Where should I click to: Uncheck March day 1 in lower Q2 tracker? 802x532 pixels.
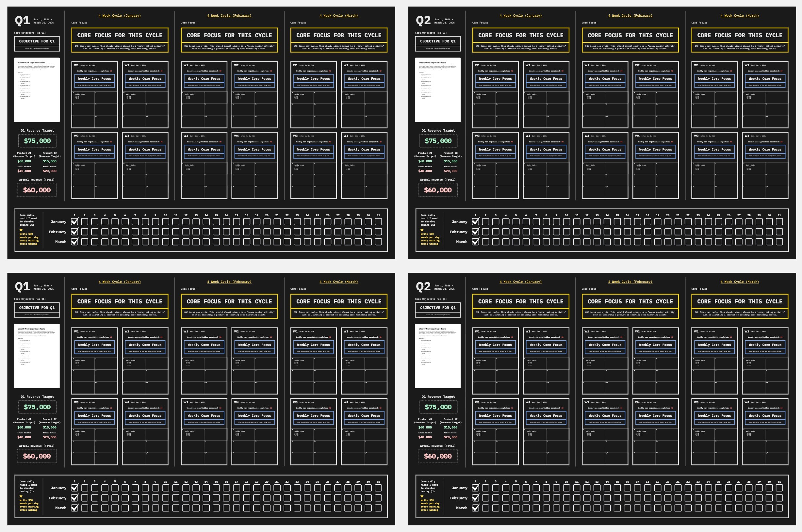pos(476,508)
